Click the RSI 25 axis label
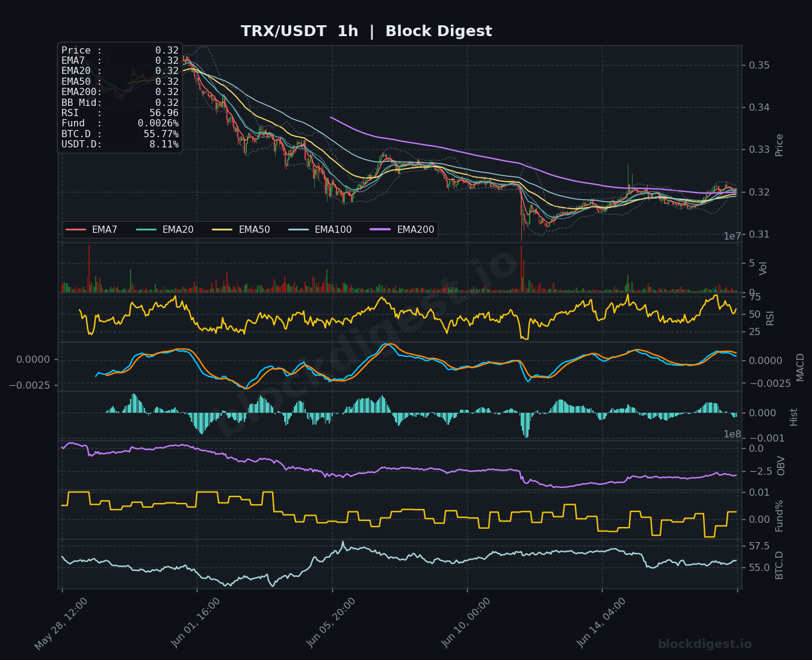Image resolution: width=812 pixels, height=660 pixels. click(x=754, y=332)
